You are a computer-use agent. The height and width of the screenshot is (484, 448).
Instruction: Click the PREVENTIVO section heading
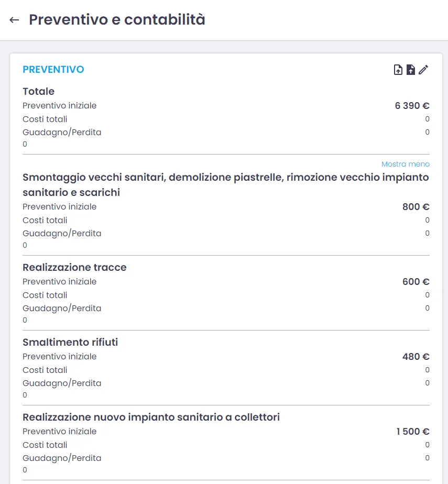coord(53,70)
